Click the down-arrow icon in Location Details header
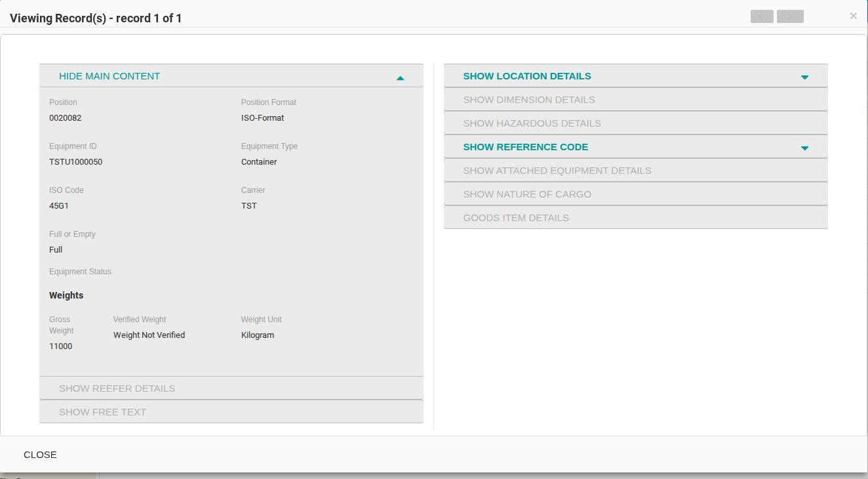Screen dimensions: 868x479 click(x=804, y=77)
